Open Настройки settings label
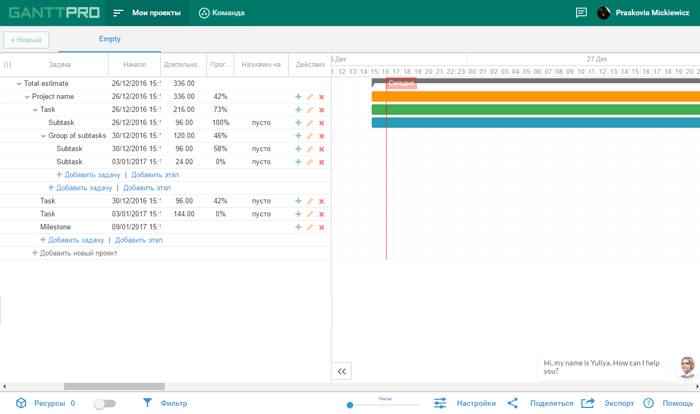 pyautogui.click(x=476, y=403)
